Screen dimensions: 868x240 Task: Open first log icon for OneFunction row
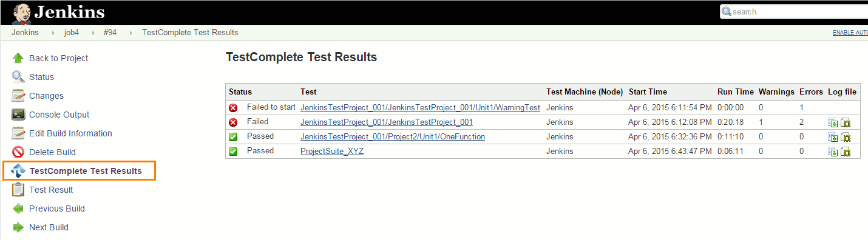[x=833, y=137]
